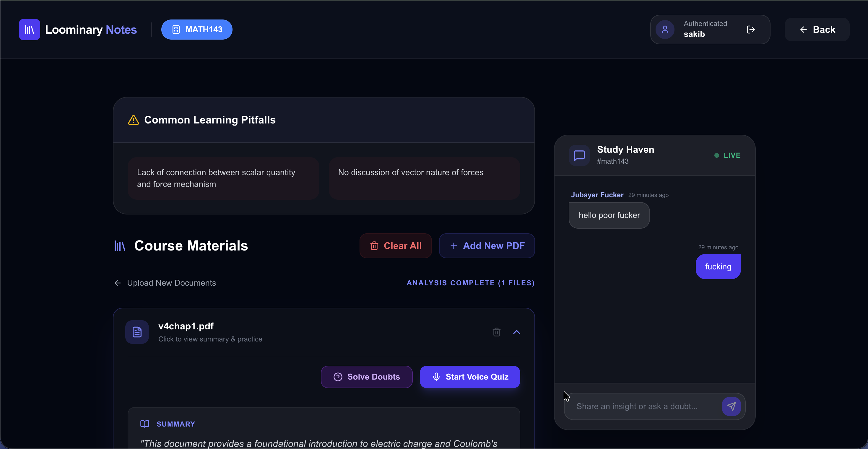The height and width of the screenshot is (449, 868).
Task: Click the warning triangle pitfalls icon
Action: [134, 120]
